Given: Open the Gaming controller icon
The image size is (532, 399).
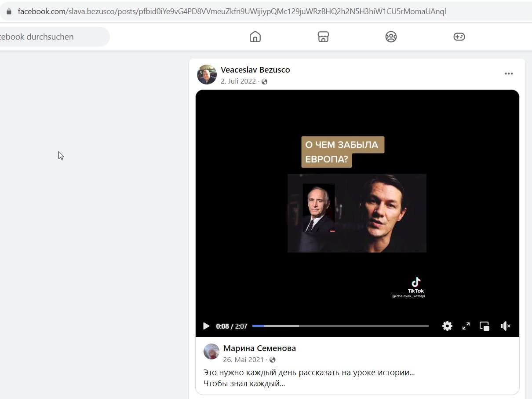Looking at the screenshot, I should pyautogui.click(x=459, y=37).
